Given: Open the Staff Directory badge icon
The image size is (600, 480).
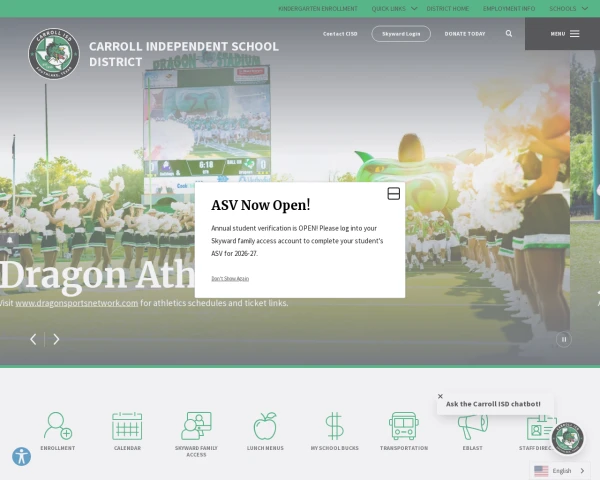Looking at the screenshot, I should point(540,428).
